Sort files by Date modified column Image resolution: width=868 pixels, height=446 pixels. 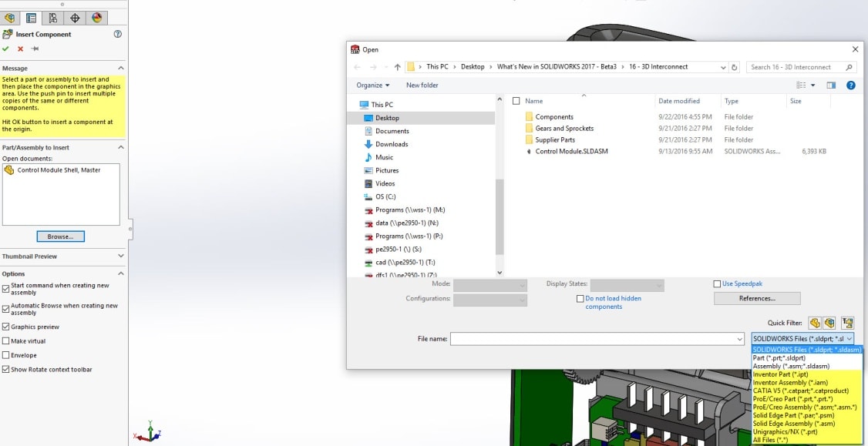[678, 101]
